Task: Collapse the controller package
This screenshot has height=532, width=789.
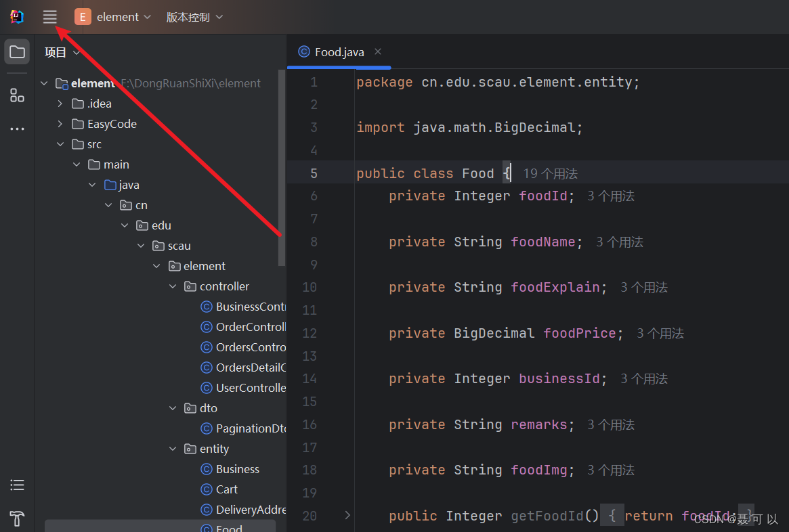Action: (x=173, y=286)
